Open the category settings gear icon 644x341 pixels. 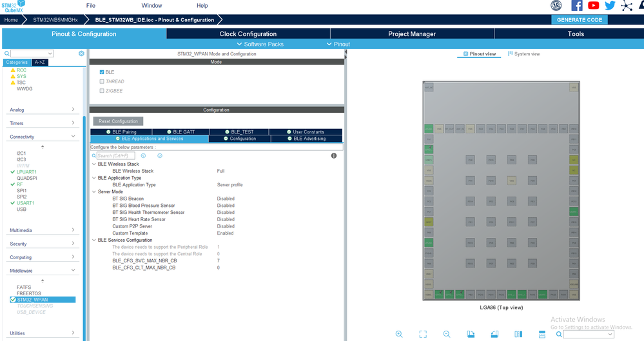[81, 54]
